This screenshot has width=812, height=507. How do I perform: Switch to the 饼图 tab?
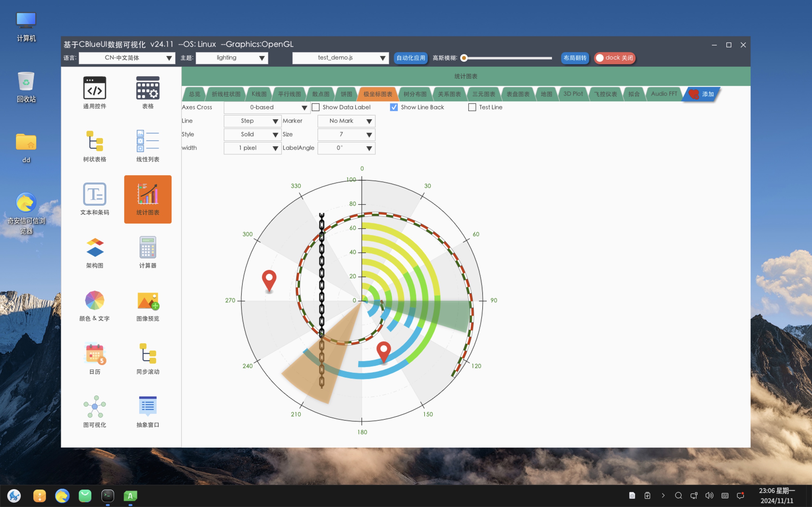[x=346, y=94]
